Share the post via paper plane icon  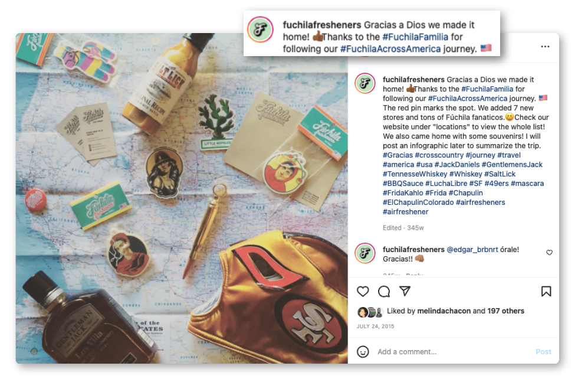pos(405,291)
